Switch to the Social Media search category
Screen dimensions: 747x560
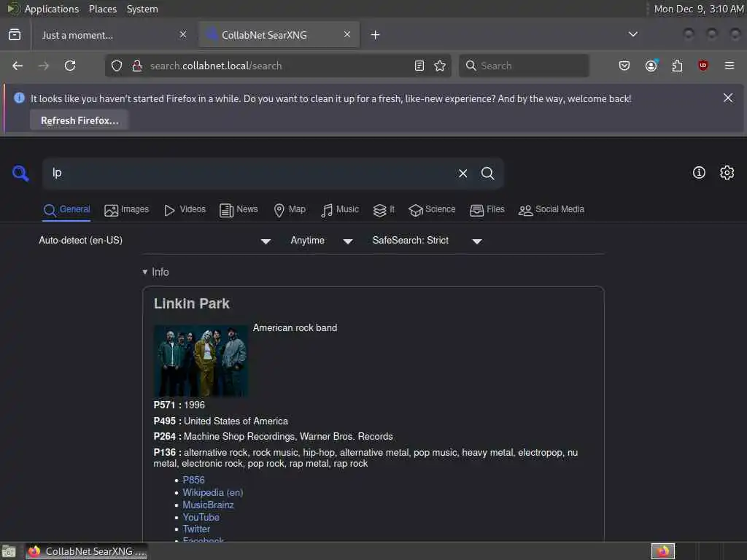pos(551,210)
